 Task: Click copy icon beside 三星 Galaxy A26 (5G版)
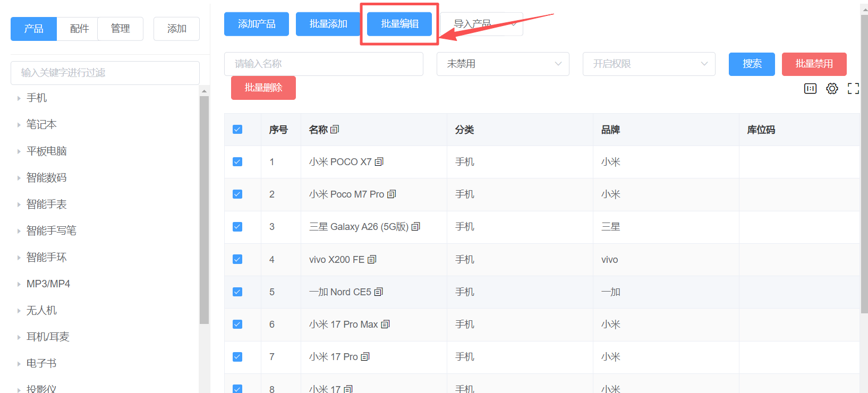pyautogui.click(x=415, y=227)
